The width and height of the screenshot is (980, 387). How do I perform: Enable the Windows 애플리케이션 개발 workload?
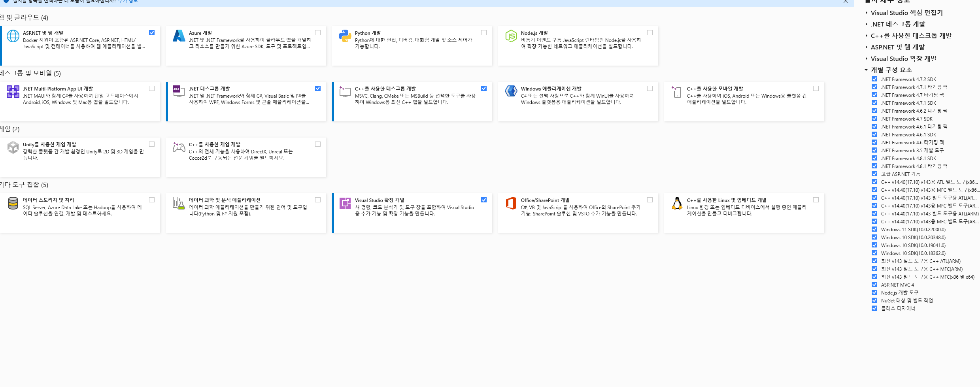click(650, 88)
